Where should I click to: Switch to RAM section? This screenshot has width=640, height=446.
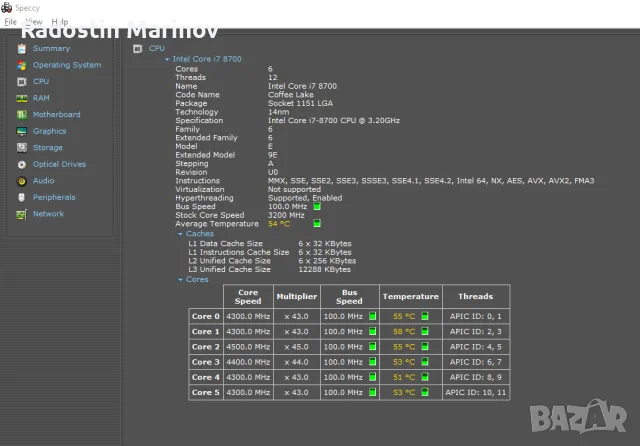click(41, 98)
